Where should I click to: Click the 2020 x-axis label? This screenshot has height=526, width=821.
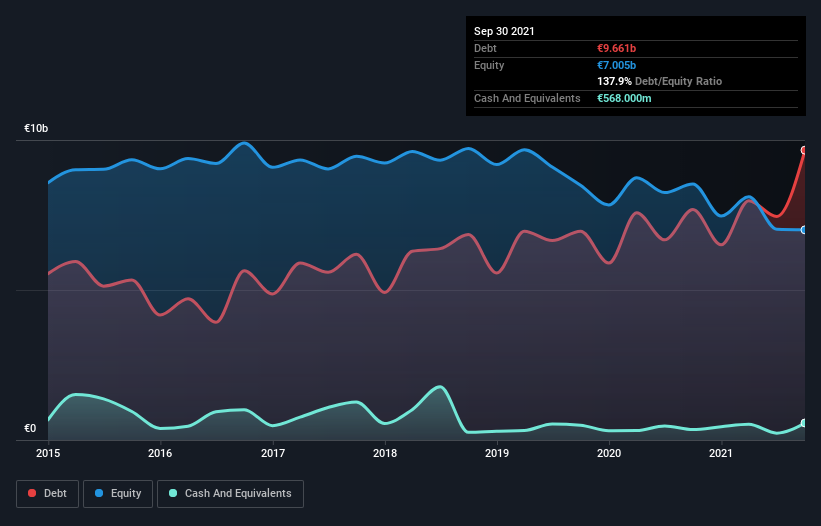pyautogui.click(x=609, y=453)
